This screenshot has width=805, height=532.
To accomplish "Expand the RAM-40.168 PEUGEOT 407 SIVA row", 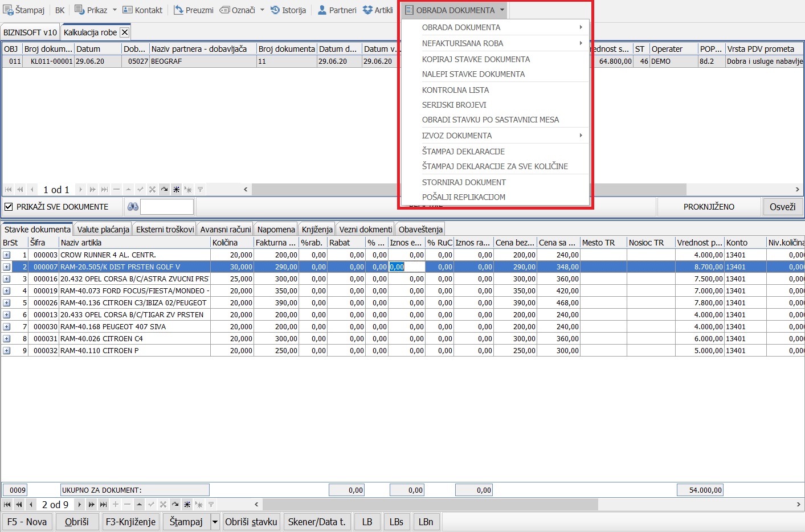I will 6,327.
